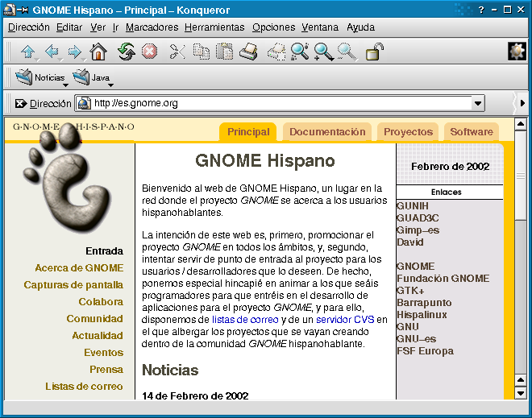Toggle the sticky pin icon in title bar

point(23,10)
